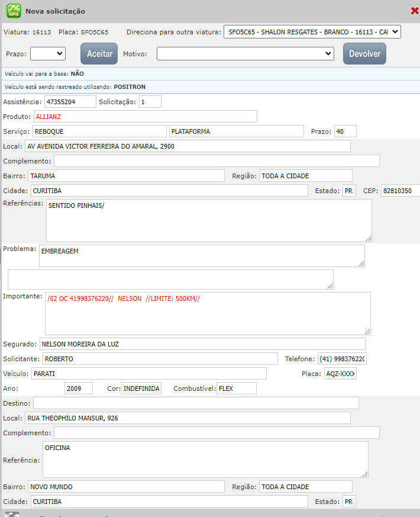Click the CEP field 82810350

(400, 191)
